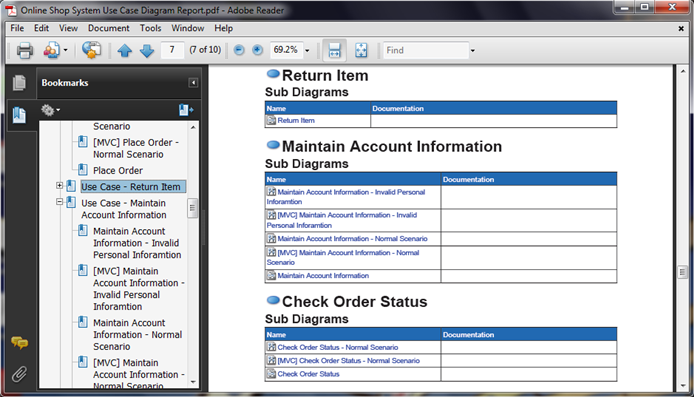
Task: Open the Help menu
Action: [x=224, y=28]
